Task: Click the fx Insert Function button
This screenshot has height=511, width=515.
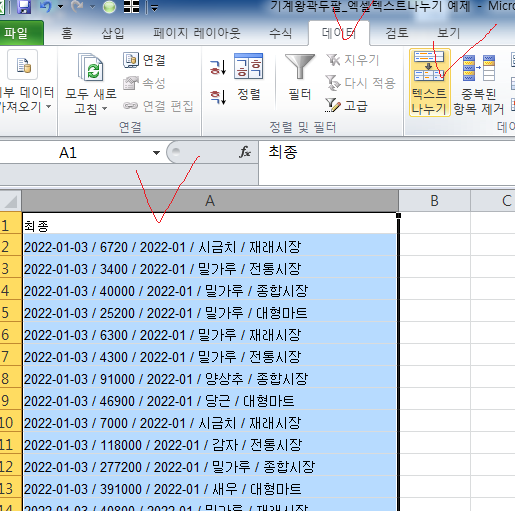Action: [x=245, y=152]
